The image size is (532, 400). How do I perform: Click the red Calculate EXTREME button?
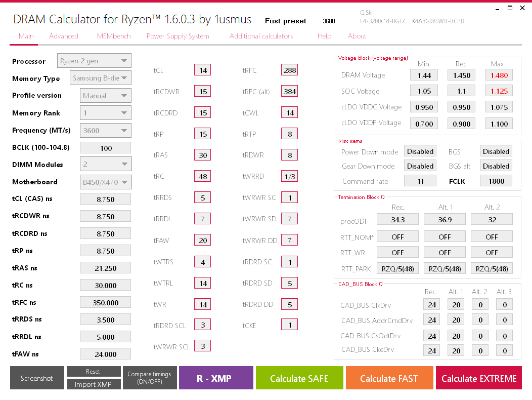[479, 378]
